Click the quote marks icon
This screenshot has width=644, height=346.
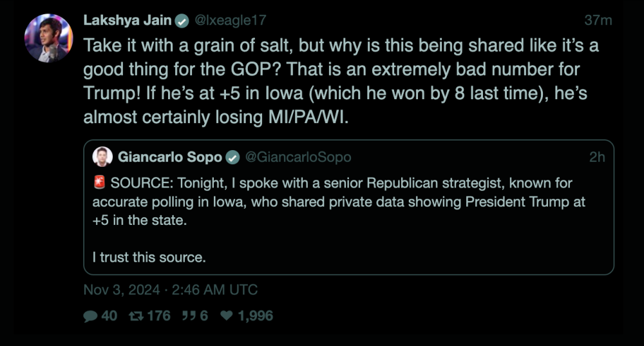pyautogui.click(x=187, y=316)
